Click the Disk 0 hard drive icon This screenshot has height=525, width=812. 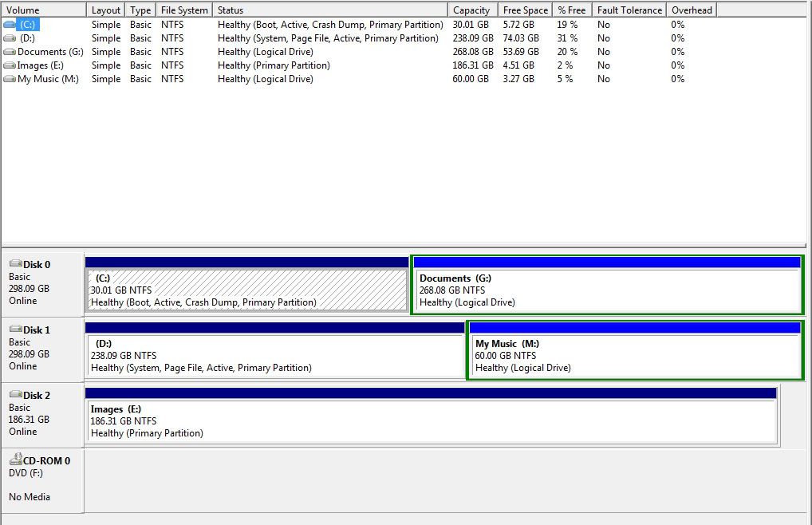[x=15, y=263]
